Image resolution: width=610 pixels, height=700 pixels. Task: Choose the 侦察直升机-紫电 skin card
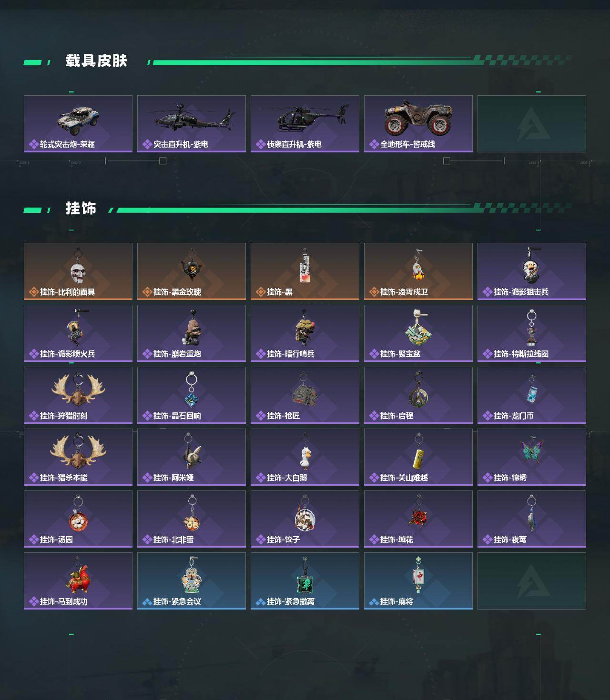305,124
